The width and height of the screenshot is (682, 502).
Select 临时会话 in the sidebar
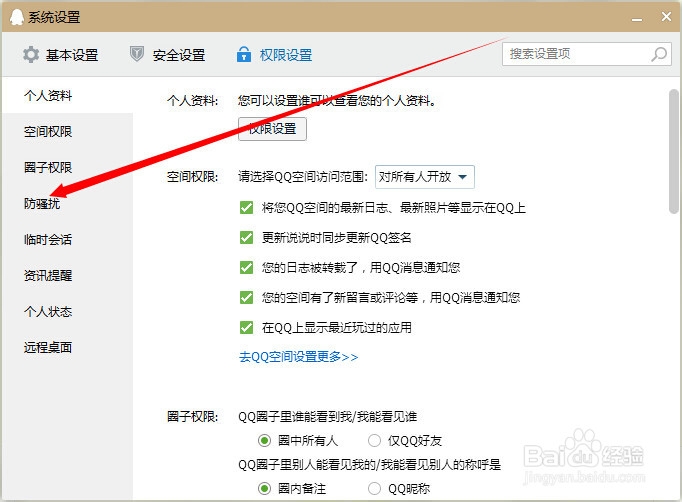pos(67,239)
